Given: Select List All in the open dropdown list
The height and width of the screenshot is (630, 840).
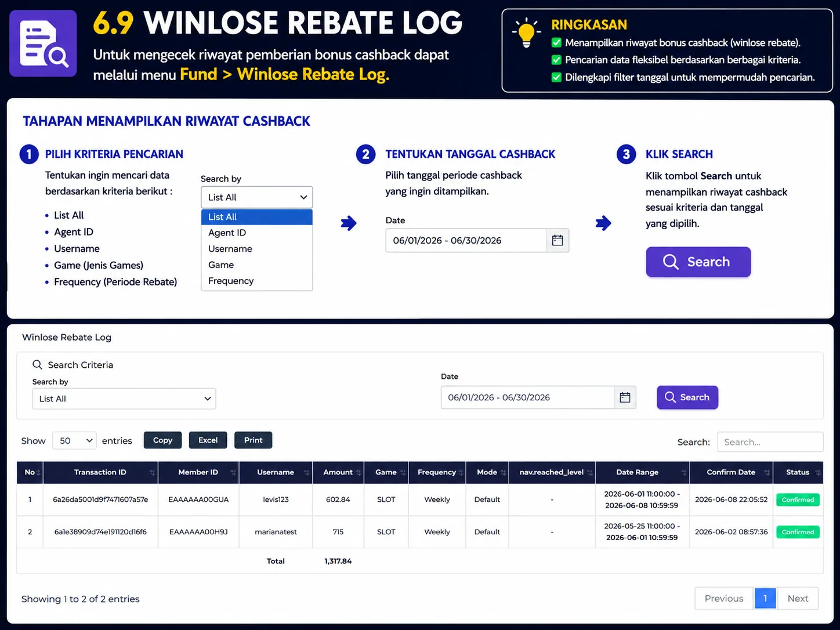Looking at the screenshot, I should pyautogui.click(x=257, y=217).
